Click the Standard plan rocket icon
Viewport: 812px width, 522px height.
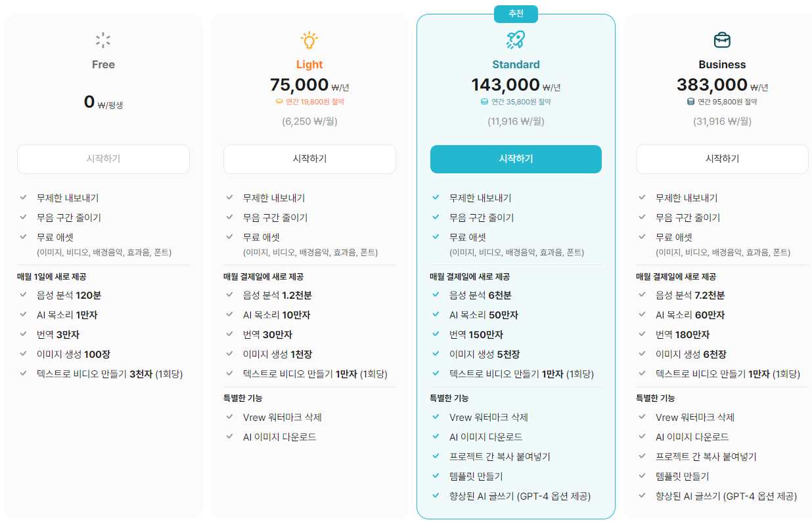(x=516, y=39)
